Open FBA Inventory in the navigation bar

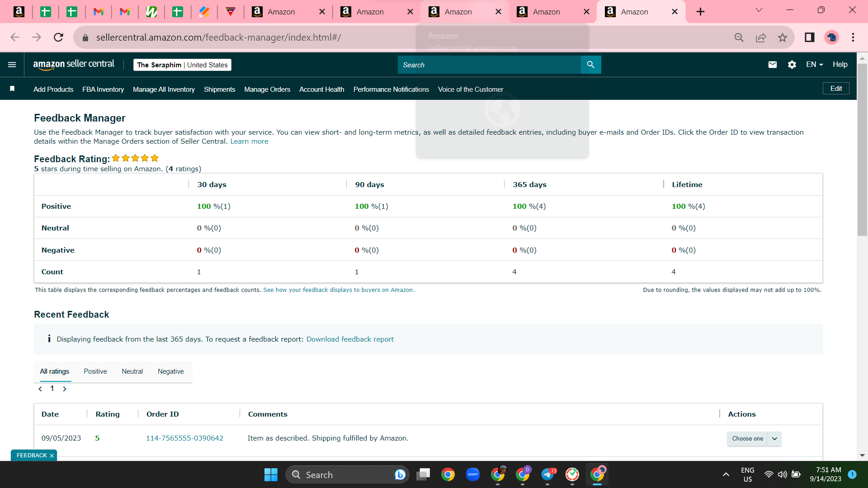click(x=103, y=89)
